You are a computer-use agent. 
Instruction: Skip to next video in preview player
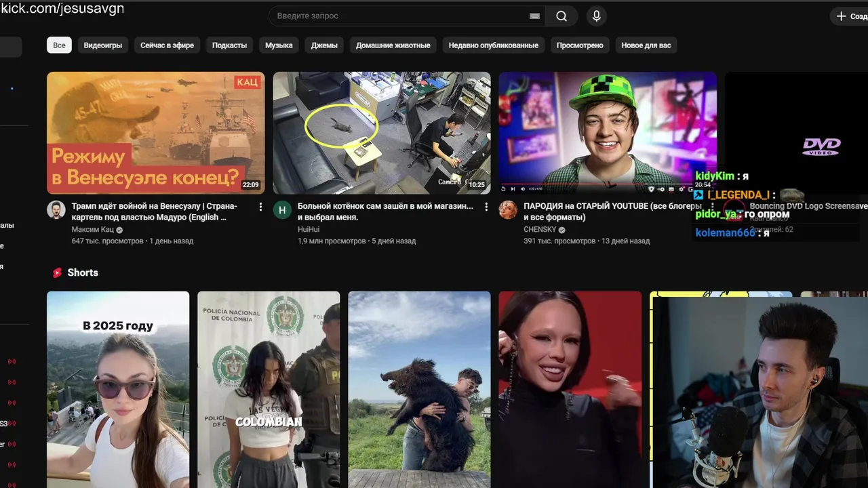pyautogui.click(x=513, y=189)
